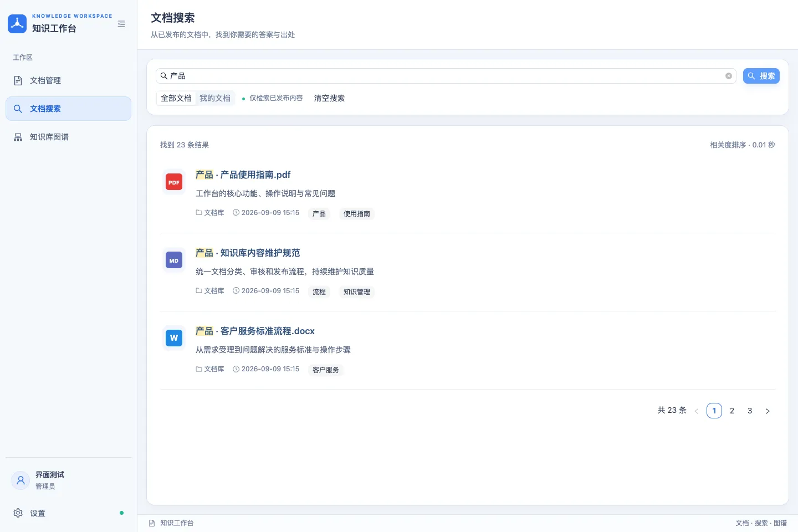Click the footer document icon beside 知识工作台

click(x=152, y=523)
